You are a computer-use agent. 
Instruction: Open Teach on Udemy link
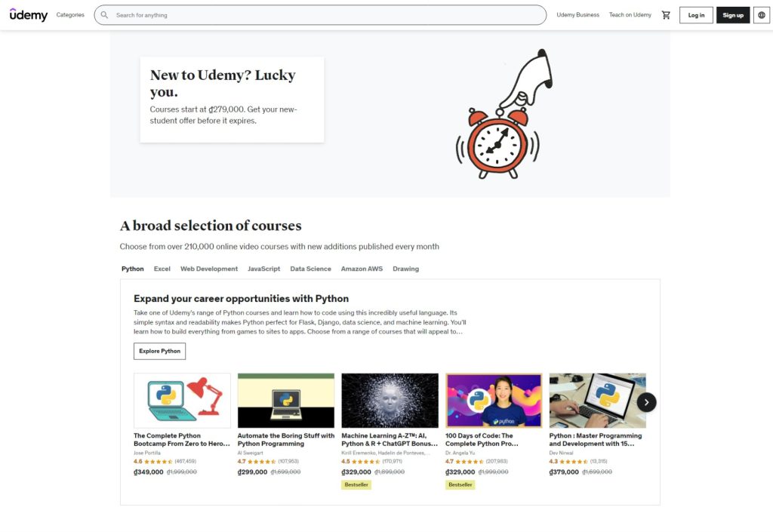(630, 15)
